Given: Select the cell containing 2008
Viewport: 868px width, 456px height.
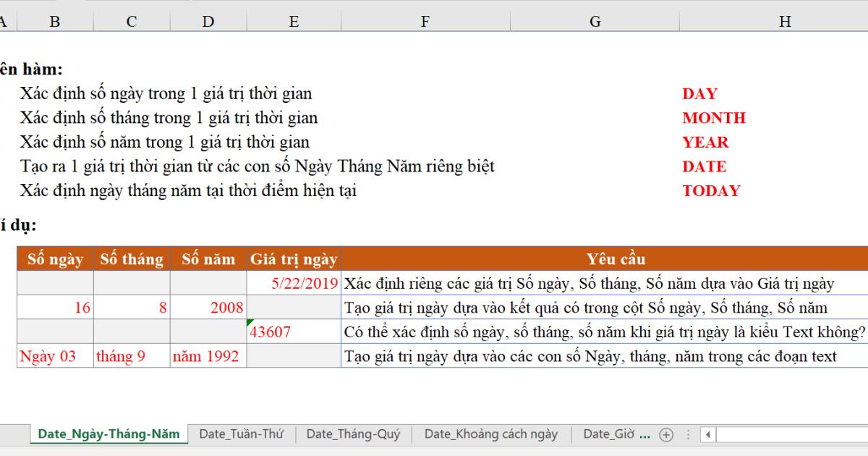Looking at the screenshot, I should point(208,307).
